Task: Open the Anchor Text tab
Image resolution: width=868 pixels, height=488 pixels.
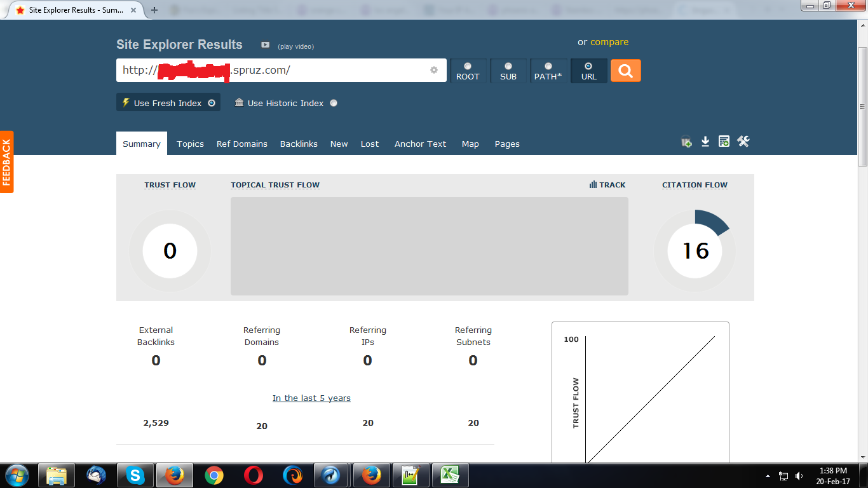Action: coord(421,144)
